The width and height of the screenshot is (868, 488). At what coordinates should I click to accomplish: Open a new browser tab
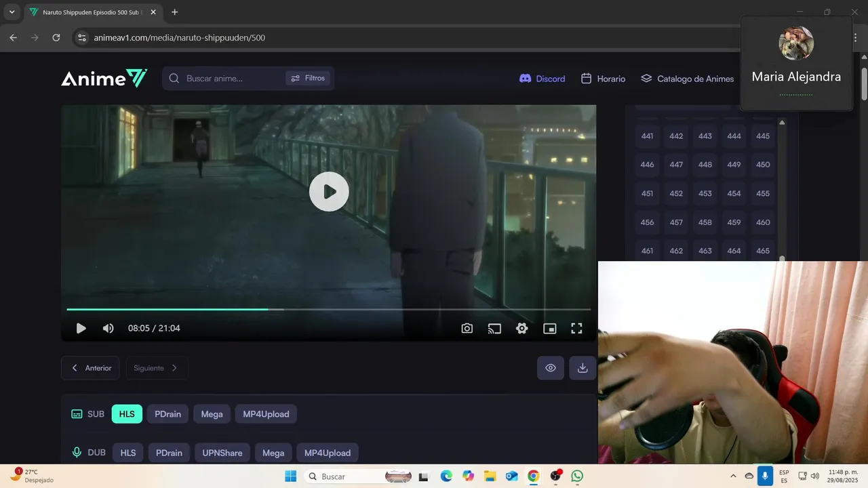click(x=175, y=12)
